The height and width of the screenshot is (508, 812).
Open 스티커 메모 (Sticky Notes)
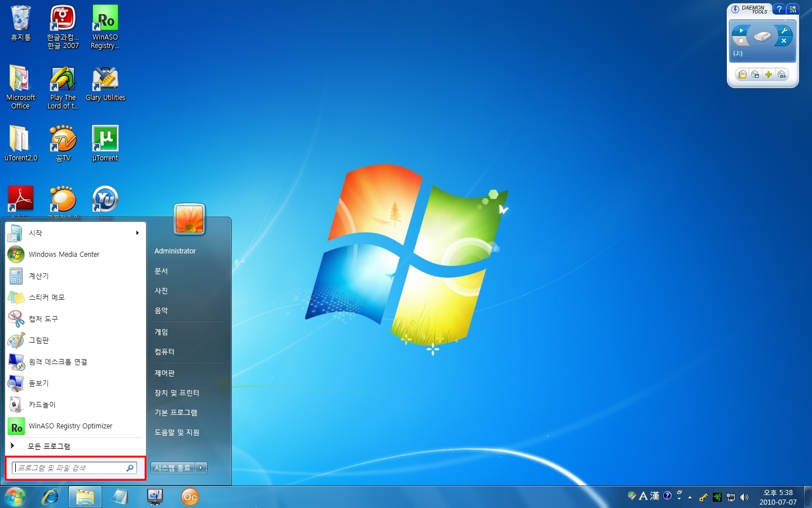click(76, 297)
